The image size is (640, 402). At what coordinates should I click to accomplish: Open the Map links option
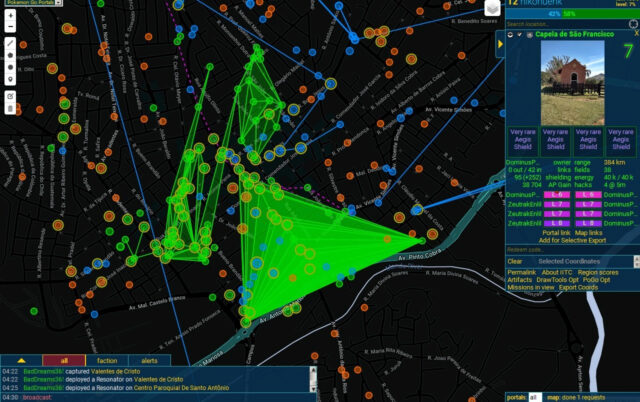point(589,233)
